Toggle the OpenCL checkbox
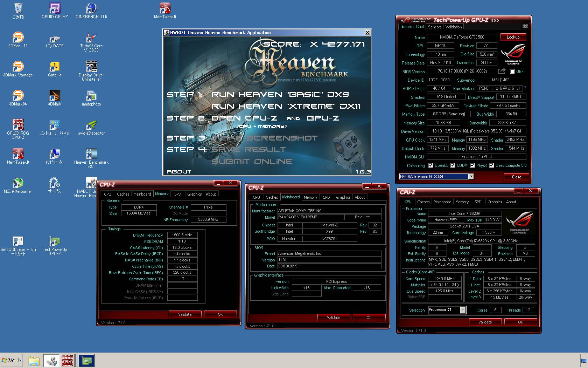The width and height of the screenshot is (588, 368). (432, 165)
